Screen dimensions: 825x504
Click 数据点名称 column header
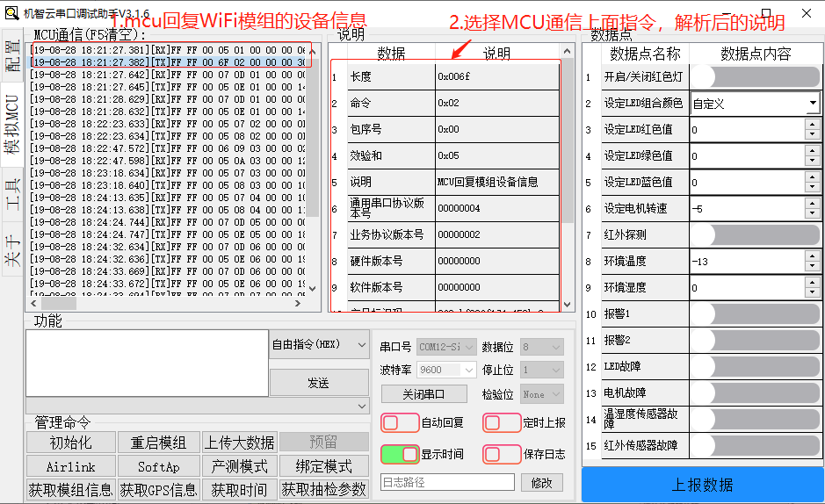click(x=645, y=54)
